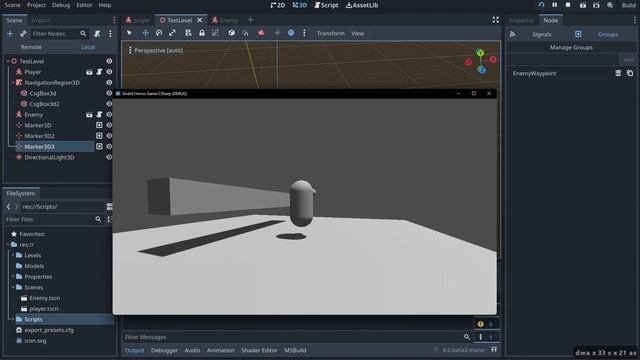
Task: Switch to the 2D workspace
Action: tap(278, 5)
